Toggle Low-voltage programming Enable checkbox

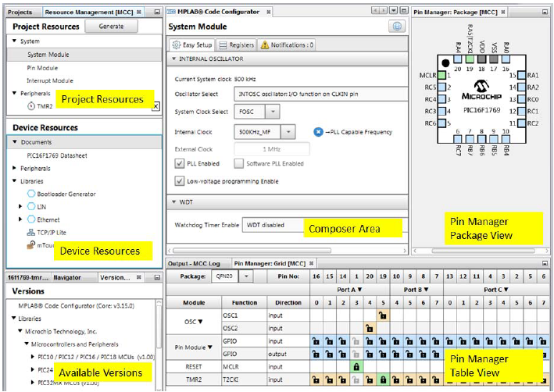[x=180, y=181]
